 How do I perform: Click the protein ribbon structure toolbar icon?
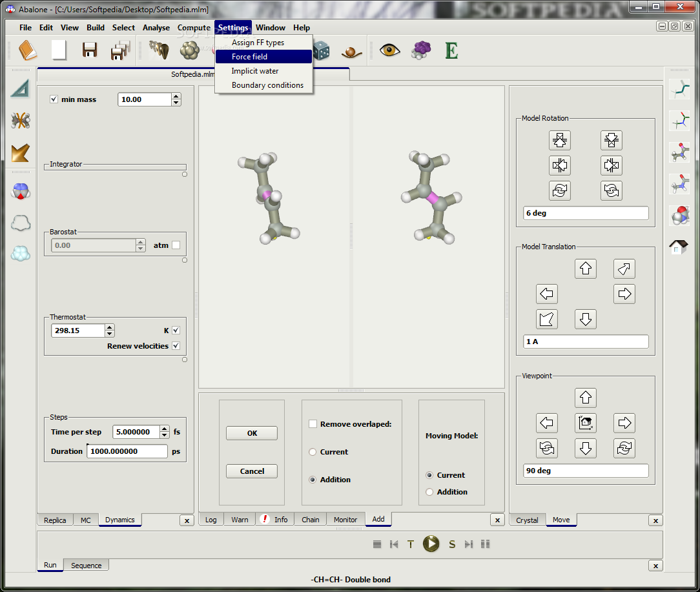(158, 50)
